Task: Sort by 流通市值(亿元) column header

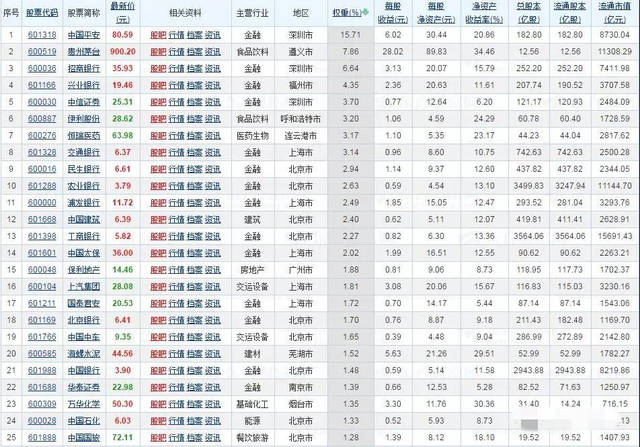Action: point(615,13)
